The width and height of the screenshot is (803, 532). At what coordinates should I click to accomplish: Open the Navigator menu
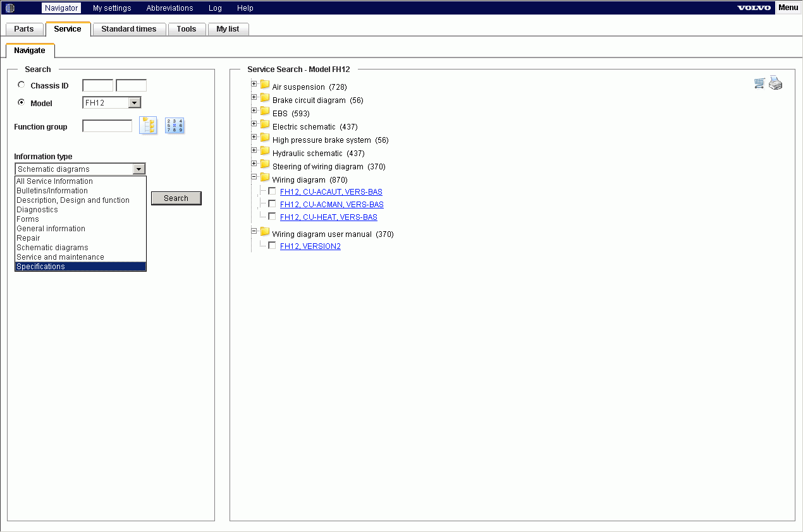(x=61, y=8)
